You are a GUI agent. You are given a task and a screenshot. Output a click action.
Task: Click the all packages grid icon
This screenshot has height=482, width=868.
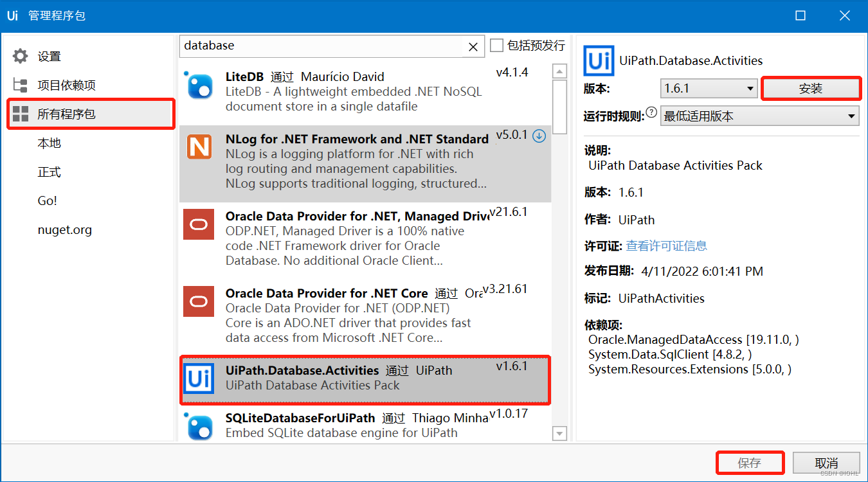[21, 114]
